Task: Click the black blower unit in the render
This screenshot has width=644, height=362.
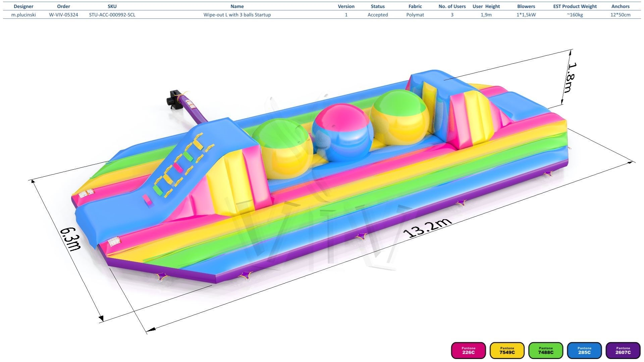Action: pyautogui.click(x=175, y=99)
